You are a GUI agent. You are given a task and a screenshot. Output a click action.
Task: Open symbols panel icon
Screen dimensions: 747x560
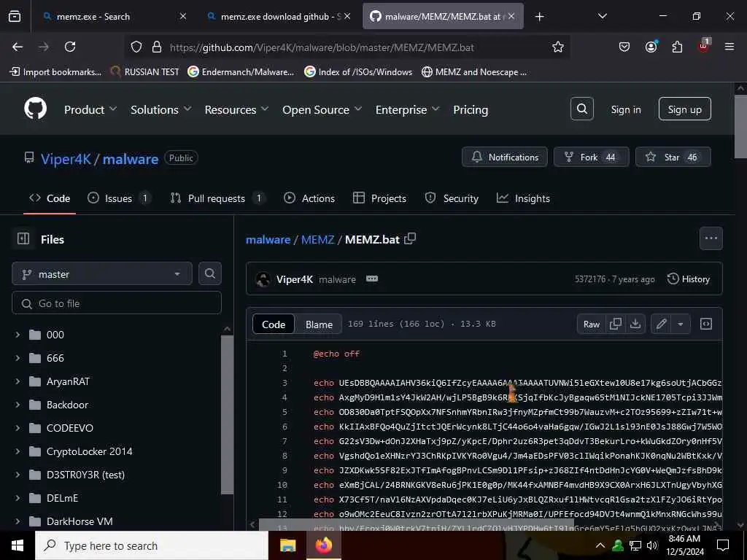pos(706,324)
